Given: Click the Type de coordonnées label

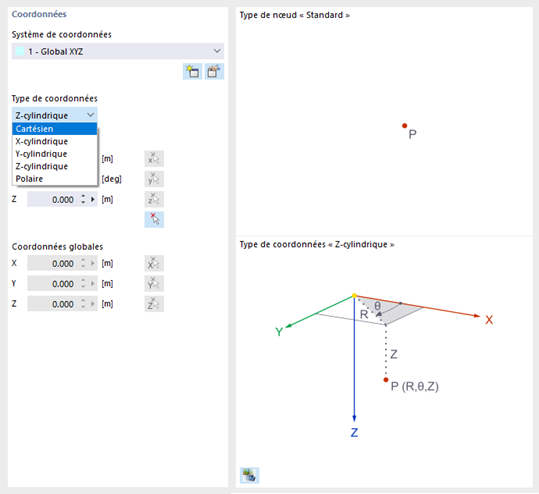Looking at the screenshot, I should click(55, 99).
